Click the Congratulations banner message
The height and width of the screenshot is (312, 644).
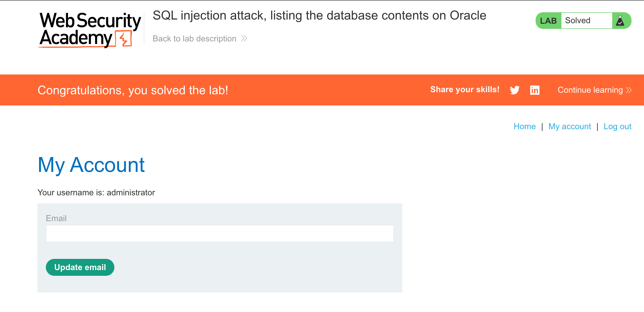(133, 90)
